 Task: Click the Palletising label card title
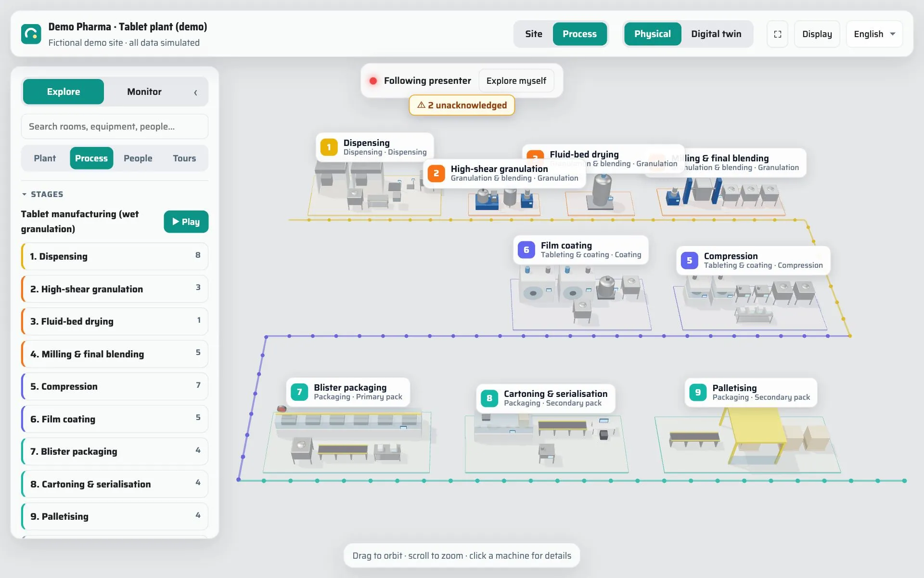point(734,388)
